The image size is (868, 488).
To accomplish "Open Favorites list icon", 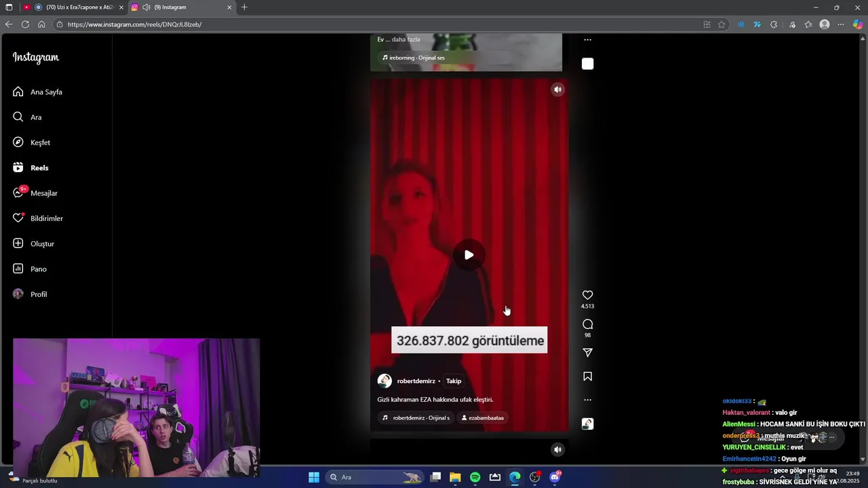I will point(808,24).
